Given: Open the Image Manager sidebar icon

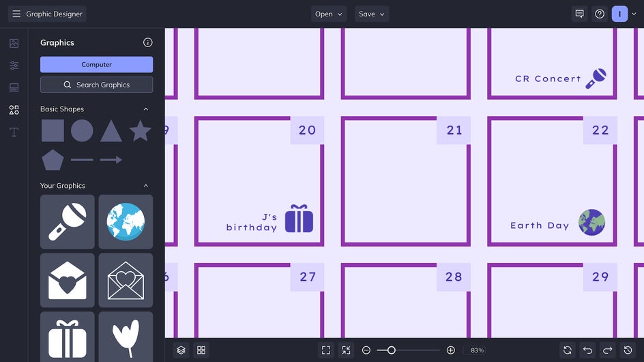Looking at the screenshot, I should [14, 43].
